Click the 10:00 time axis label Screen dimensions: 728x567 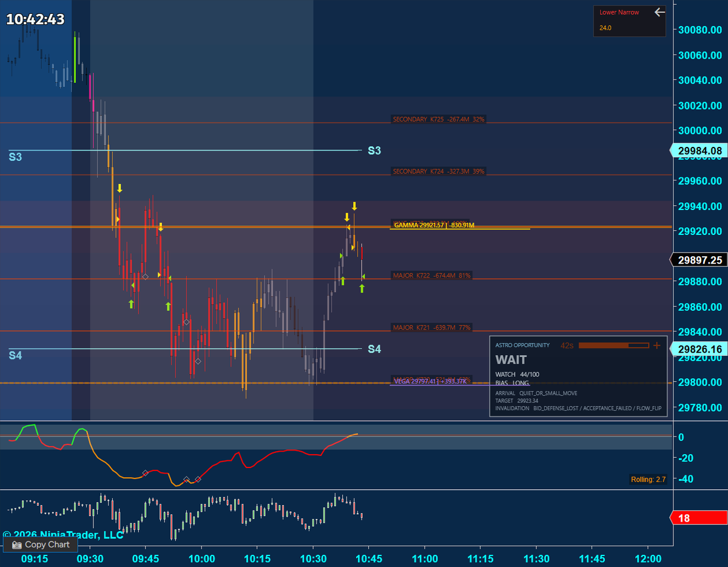(202, 559)
